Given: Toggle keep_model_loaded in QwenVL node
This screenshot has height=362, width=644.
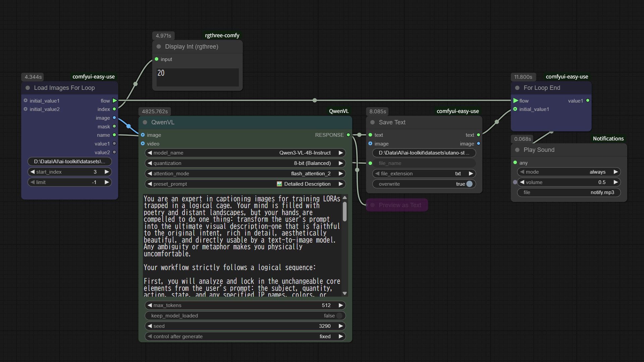Looking at the screenshot, I should tap(339, 316).
